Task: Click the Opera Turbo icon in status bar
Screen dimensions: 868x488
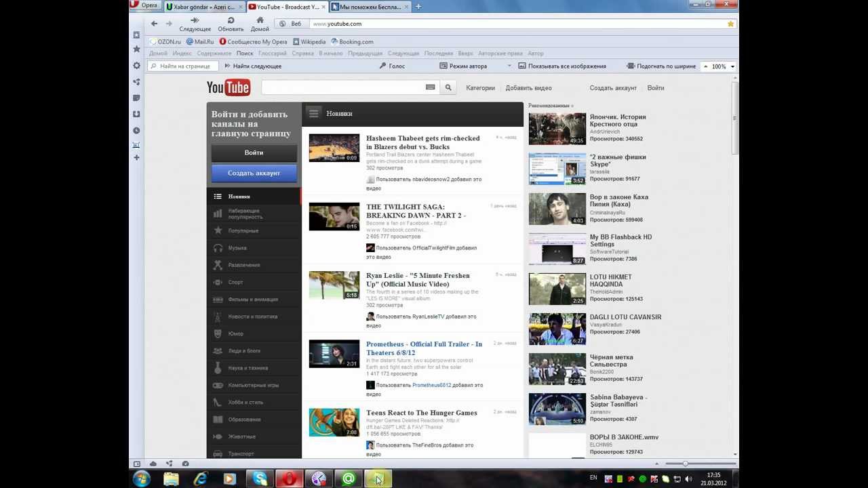Action: tap(185, 464)
